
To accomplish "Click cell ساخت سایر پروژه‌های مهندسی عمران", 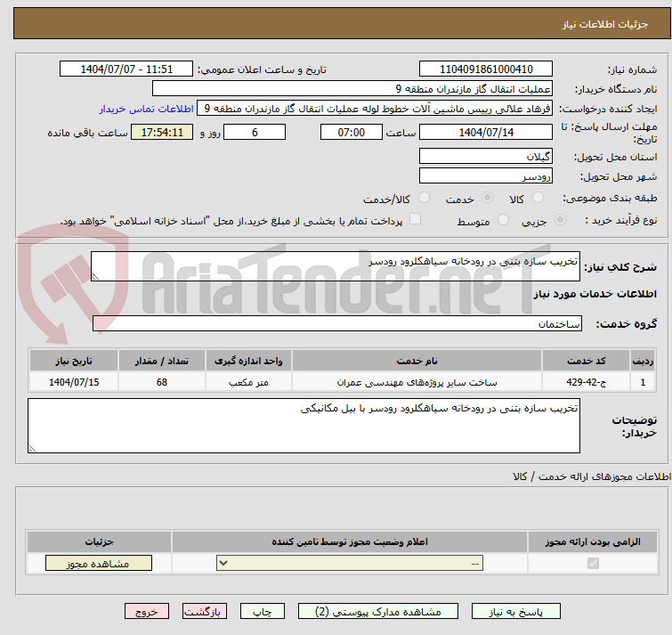I will tap(417, 381).
